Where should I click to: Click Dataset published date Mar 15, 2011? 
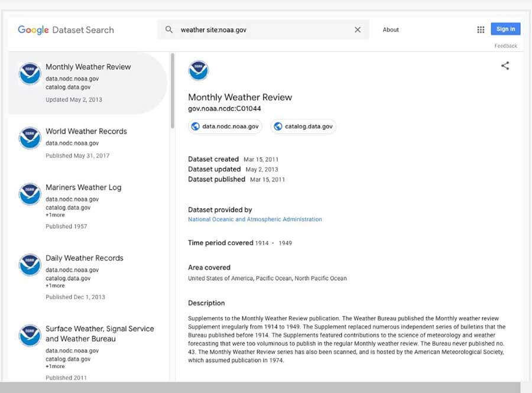[x=267, y=180]
